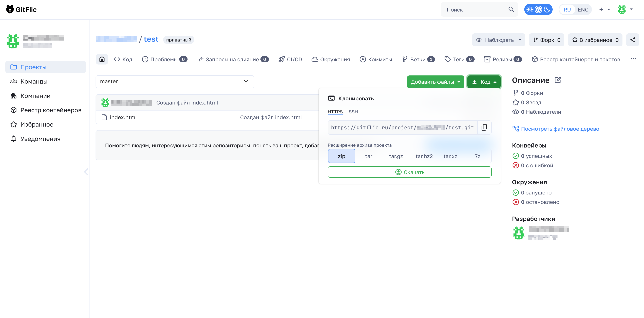Open the Запросы на слияние tab

pyautogui.click(x=233, y=59)
